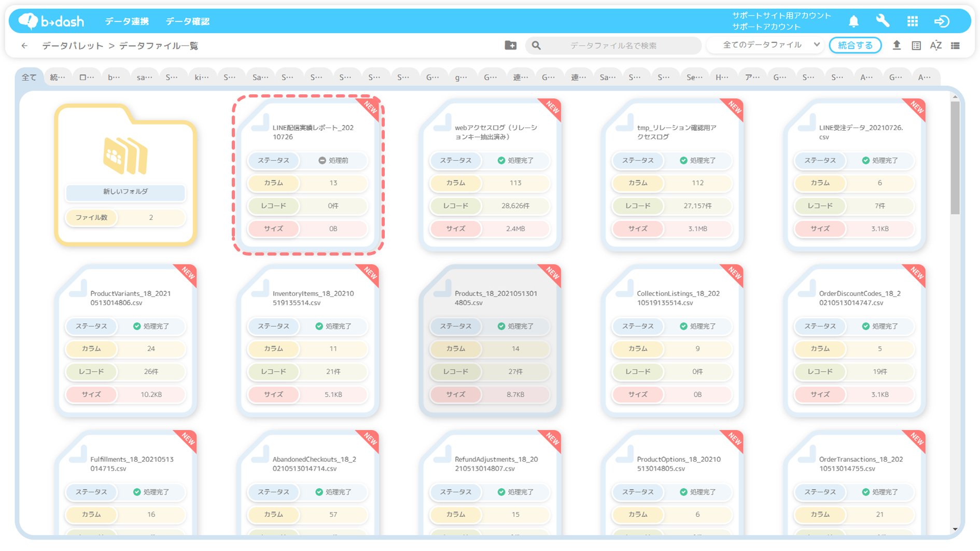Go back with the left arrow
The width and height of the screenshot is (980, 551).
click(24, 46)
